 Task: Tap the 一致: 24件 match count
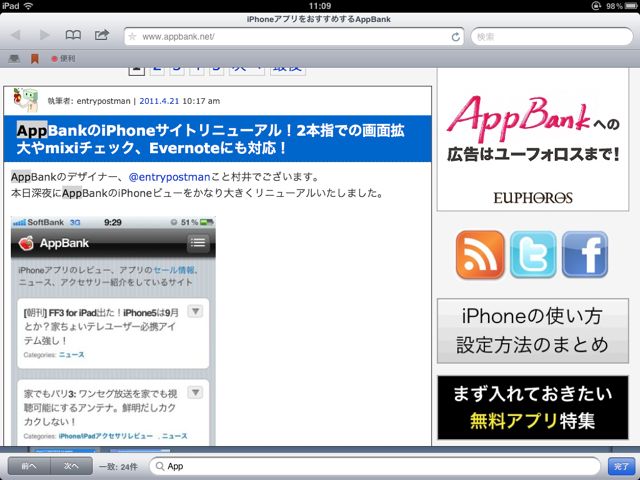coord(118,467)
